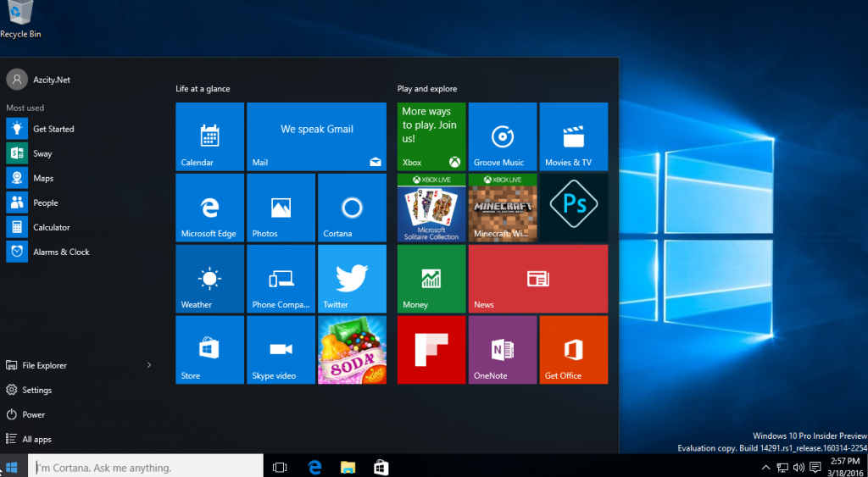Focus the Cortana search box
The height and width of the screenshot is (477, 868).
[146, 467]
